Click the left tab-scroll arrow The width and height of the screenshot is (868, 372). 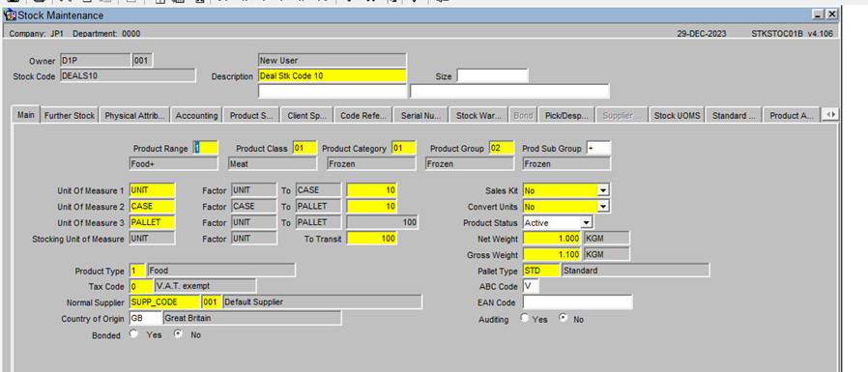[x=827, y=115]
